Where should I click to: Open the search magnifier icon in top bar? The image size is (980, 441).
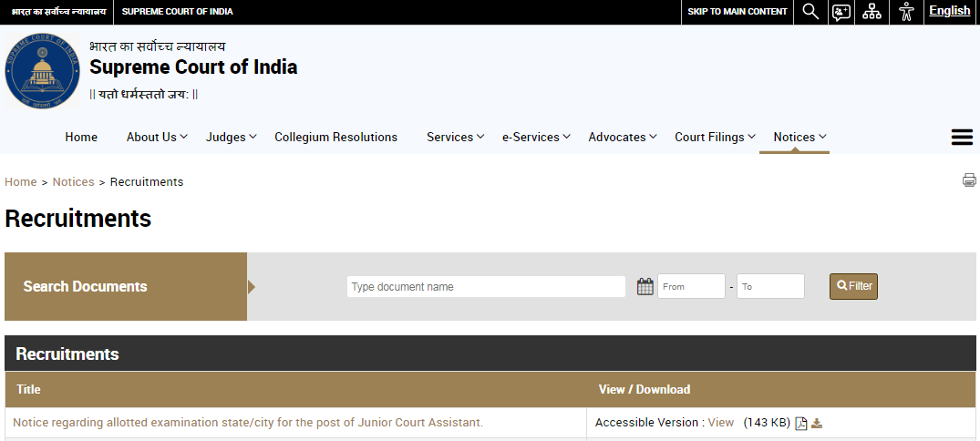(810, 12)
